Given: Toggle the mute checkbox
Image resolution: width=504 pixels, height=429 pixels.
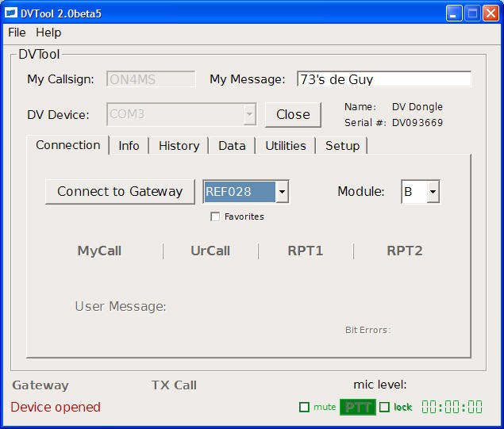Looking at the screenshot, I should click(304, 407).
